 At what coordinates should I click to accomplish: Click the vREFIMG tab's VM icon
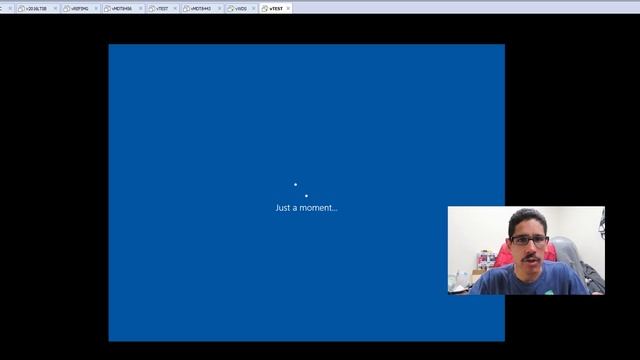pyautogui.click(x=67, y=9)
